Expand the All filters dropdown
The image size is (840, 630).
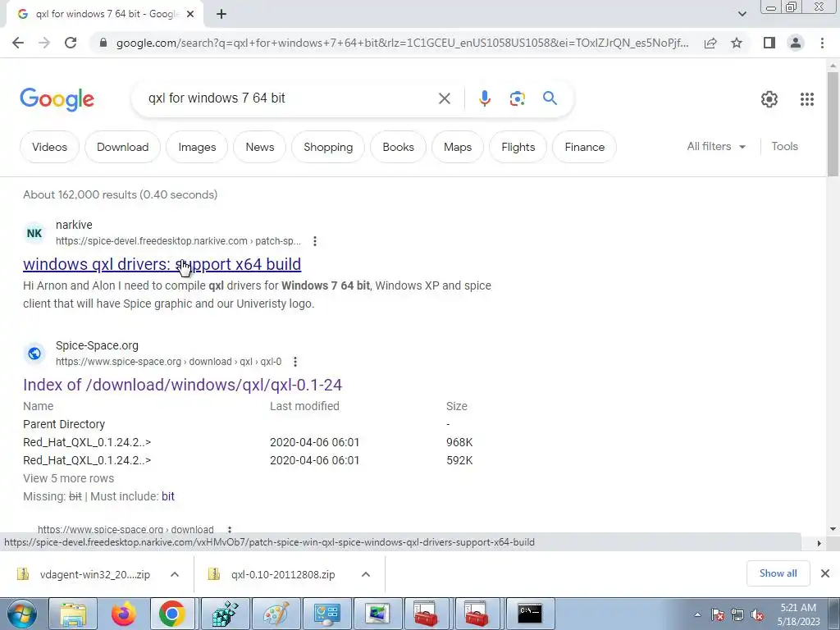pos(716,146)
